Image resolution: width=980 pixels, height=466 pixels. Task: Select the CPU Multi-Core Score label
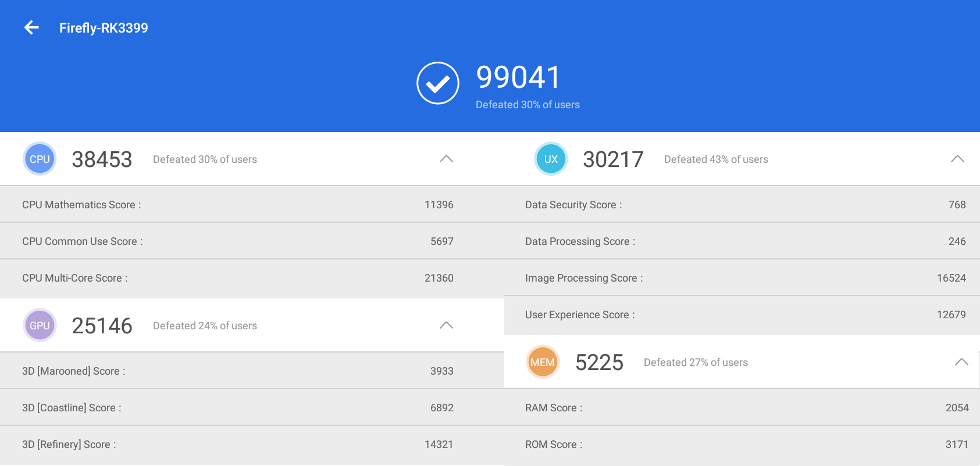[x=74, y=278]
